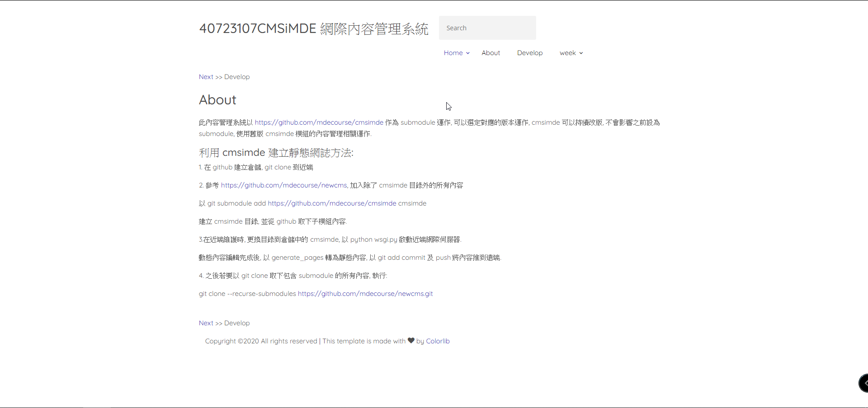Open the Home navigation item

(453, 53)
